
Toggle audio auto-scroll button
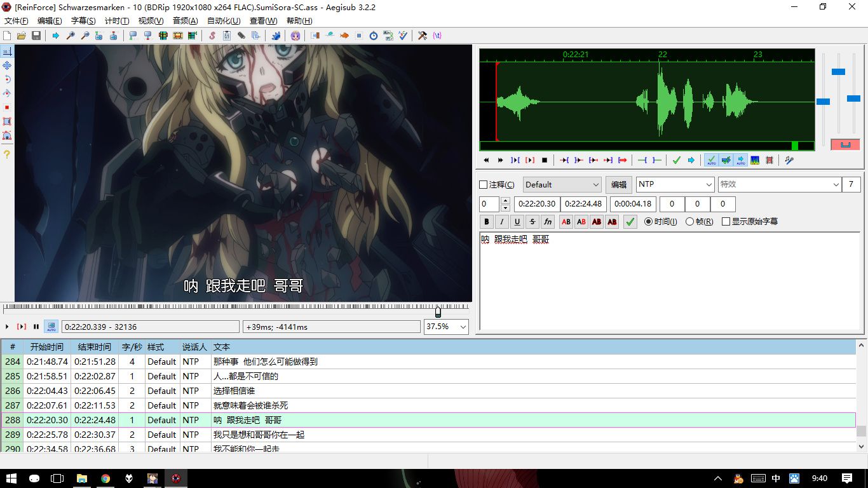click(x=740, y=160)
